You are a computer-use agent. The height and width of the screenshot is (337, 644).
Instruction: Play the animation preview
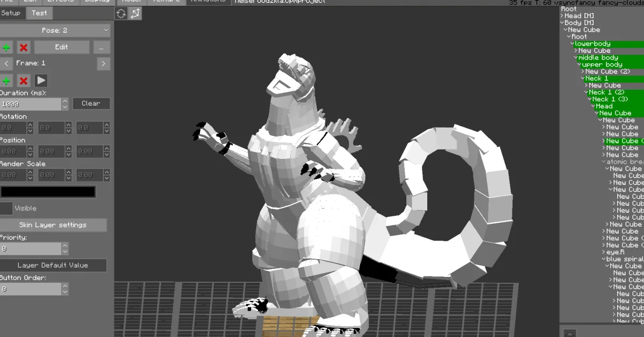[x=41, y=81]
